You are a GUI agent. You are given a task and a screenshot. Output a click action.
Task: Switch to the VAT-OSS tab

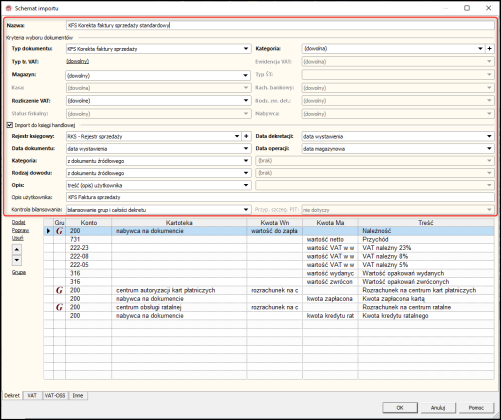pos(55,395)
